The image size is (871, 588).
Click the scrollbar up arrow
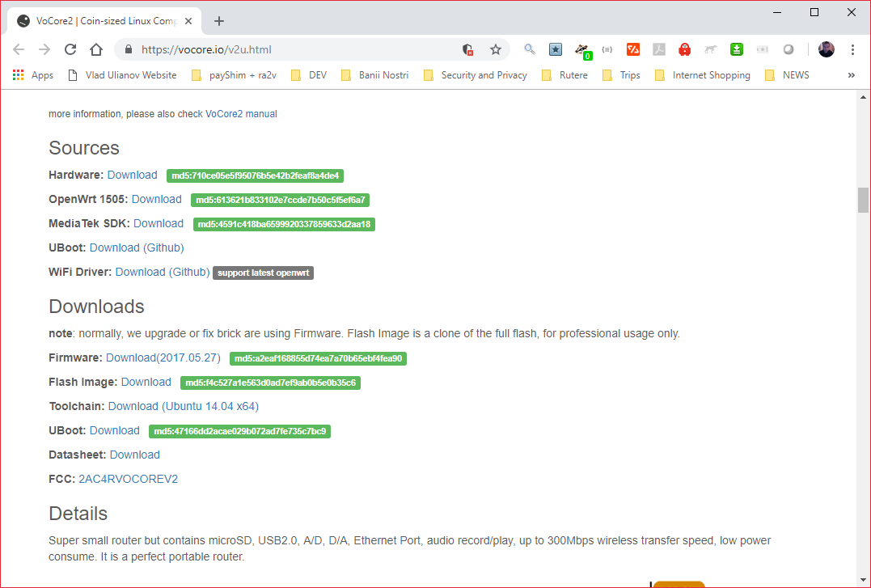(x=863, y=97)
